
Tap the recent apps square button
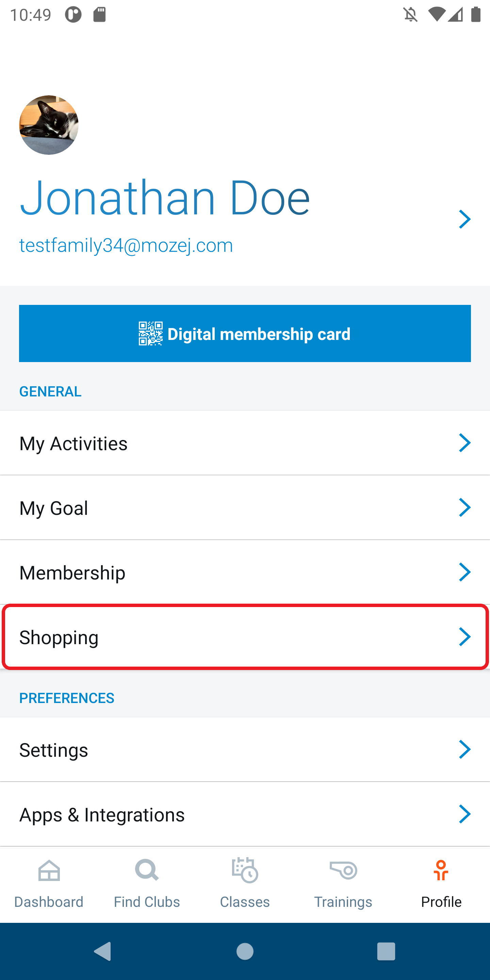[x=386, y=951]
